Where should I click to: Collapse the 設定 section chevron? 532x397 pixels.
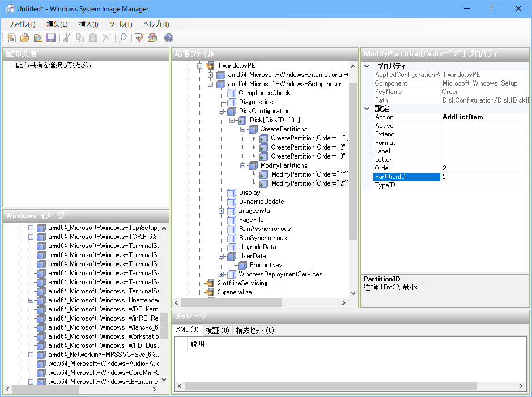coord(367,109)
